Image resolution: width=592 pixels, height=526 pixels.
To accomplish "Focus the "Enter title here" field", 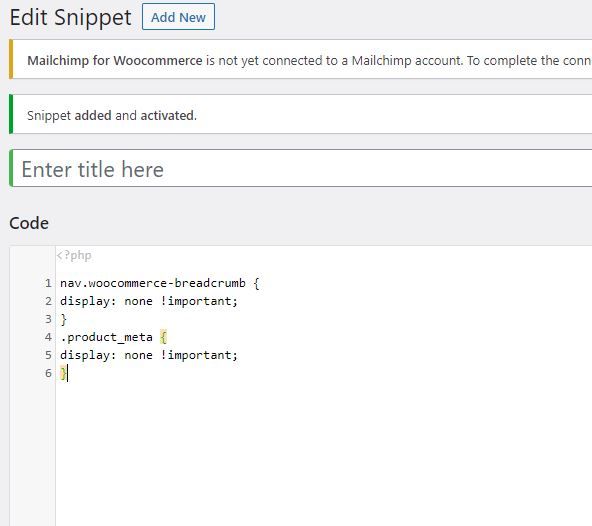I will (x=302, y=168).
